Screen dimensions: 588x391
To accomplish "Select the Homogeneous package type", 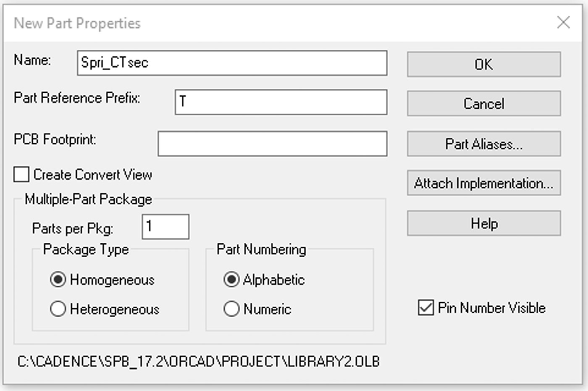I will tap(58, 279).
